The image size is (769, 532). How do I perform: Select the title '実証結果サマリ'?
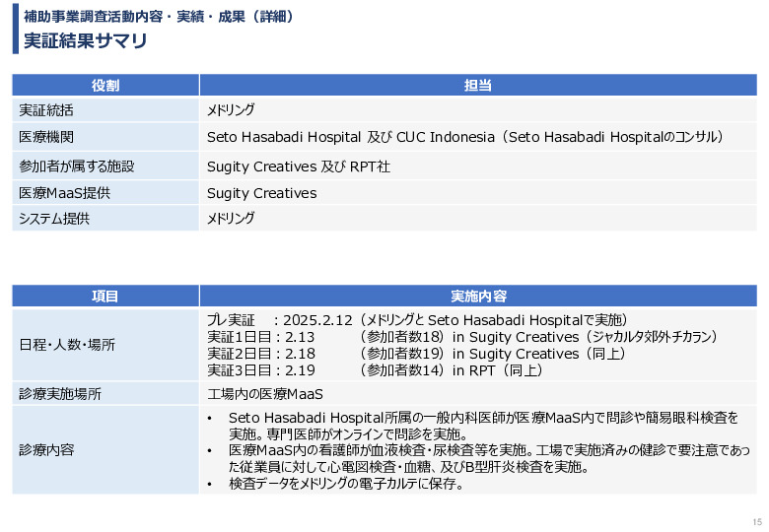[x=86, y=40]
